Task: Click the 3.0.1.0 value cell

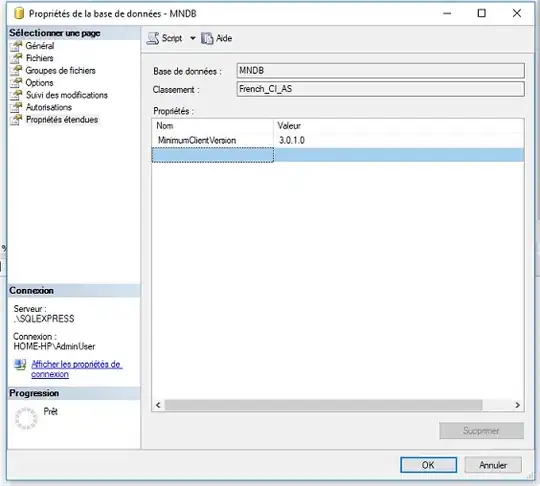Action: pyautogui.click(x=399, y=140)
